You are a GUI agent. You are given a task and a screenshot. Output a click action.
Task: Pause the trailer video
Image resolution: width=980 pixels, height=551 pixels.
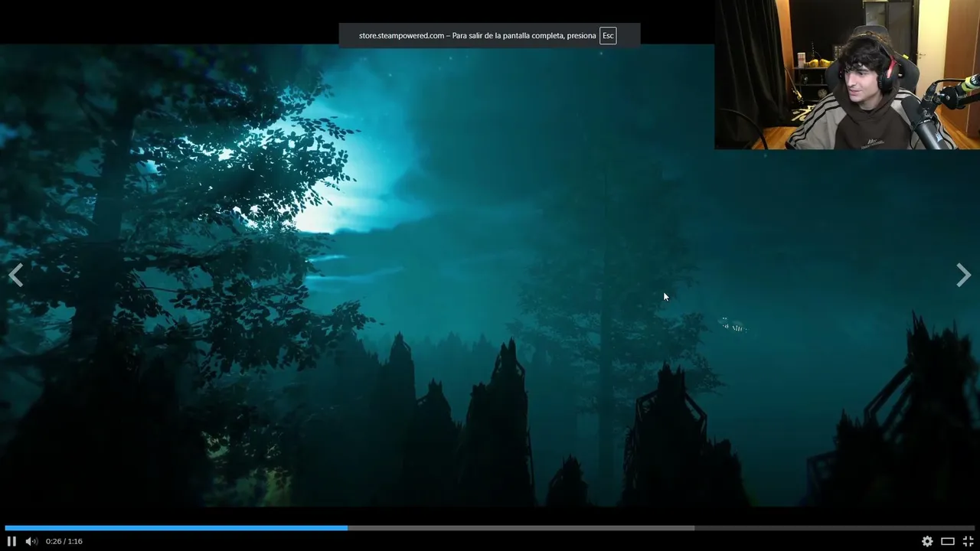(x=11, y=541)
